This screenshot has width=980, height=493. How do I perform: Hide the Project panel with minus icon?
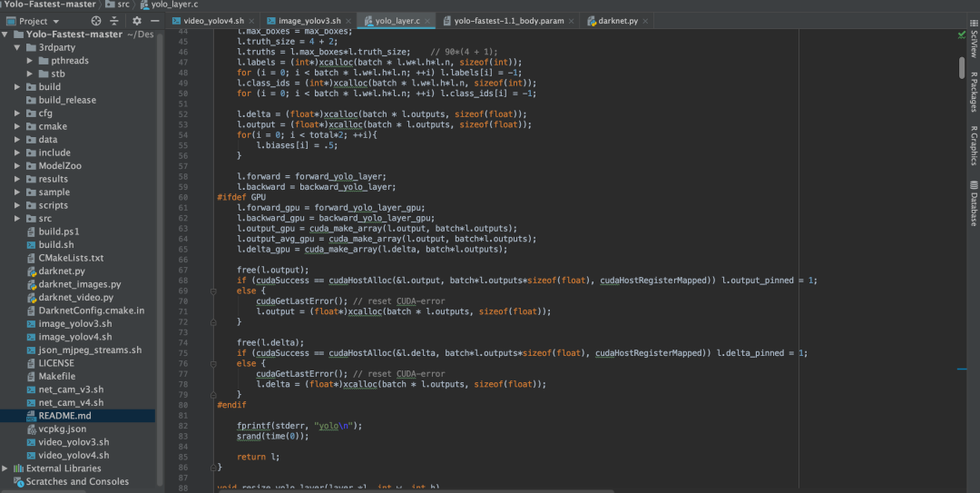[155, 21]
